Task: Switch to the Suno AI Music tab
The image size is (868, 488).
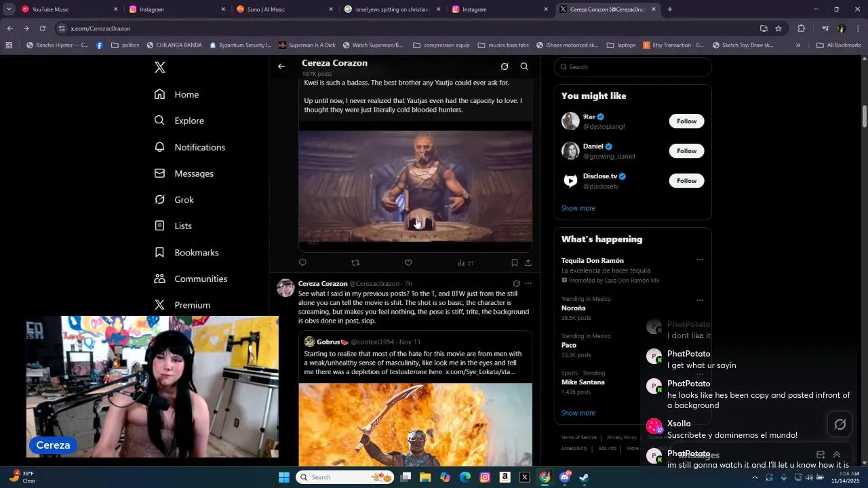Action: [x=283, y=9]
